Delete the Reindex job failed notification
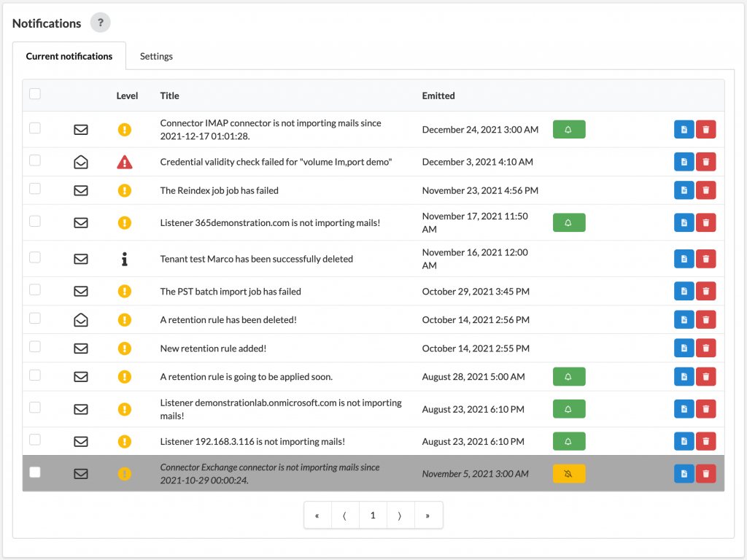 point(705,190)
